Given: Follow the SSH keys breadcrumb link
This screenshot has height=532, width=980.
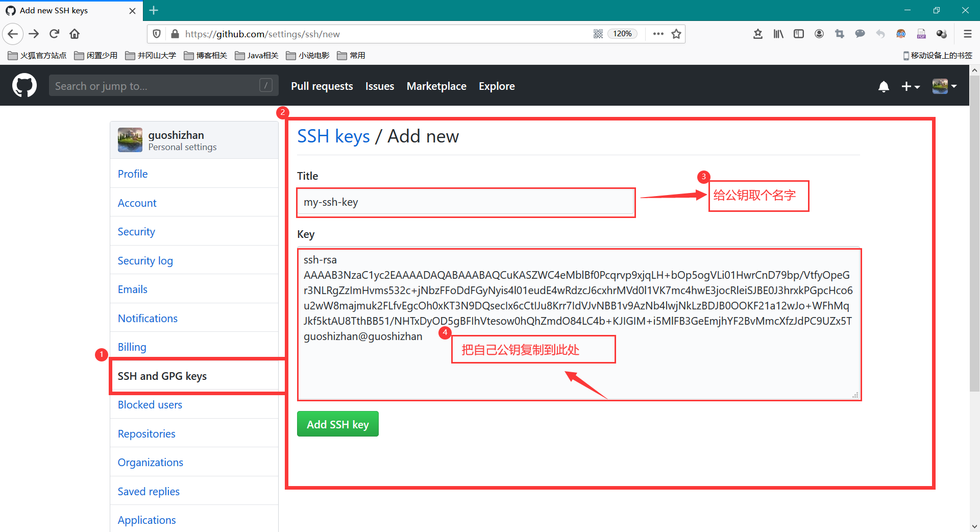Looking at the screenshot, I should [x=333, y=136].
